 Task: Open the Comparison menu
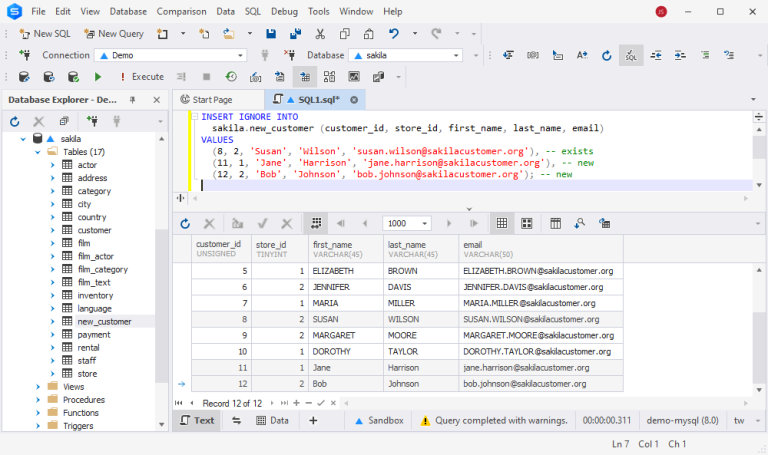(181, 11)
